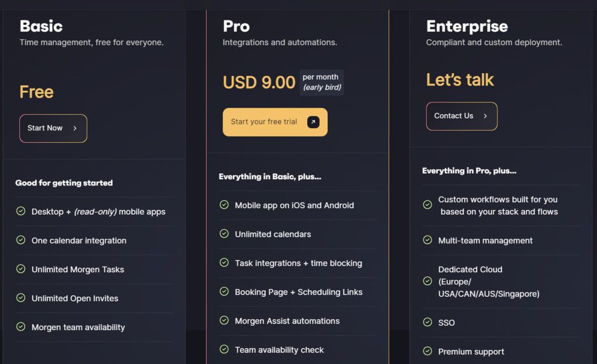The height and width of the screenshot is (364, 597).
Task: Click the checkmark next to Morgen Assist automations
Action: click(224, 321)
